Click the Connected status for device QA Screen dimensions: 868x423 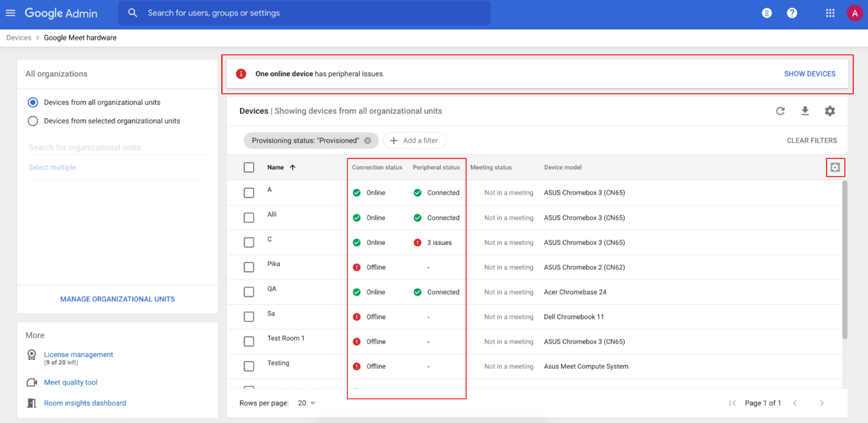(x=437, y=292)
